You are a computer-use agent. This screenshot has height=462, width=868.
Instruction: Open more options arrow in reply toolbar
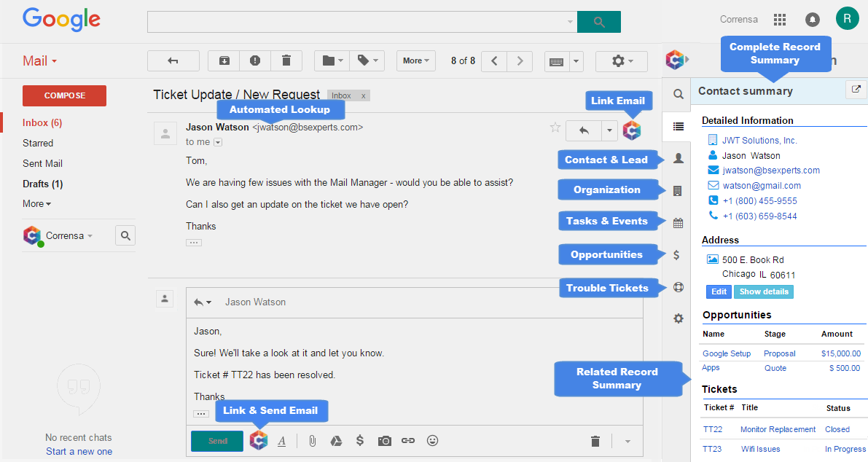(x=627, y=442)
